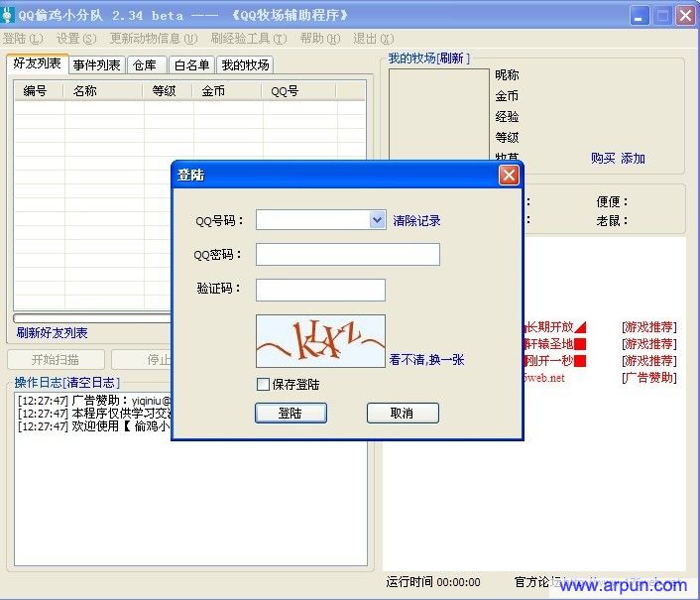Image resolution: width=700 pixels, height=600 pixels.
Task: Minimize the main window
Action: pos(640,16)
